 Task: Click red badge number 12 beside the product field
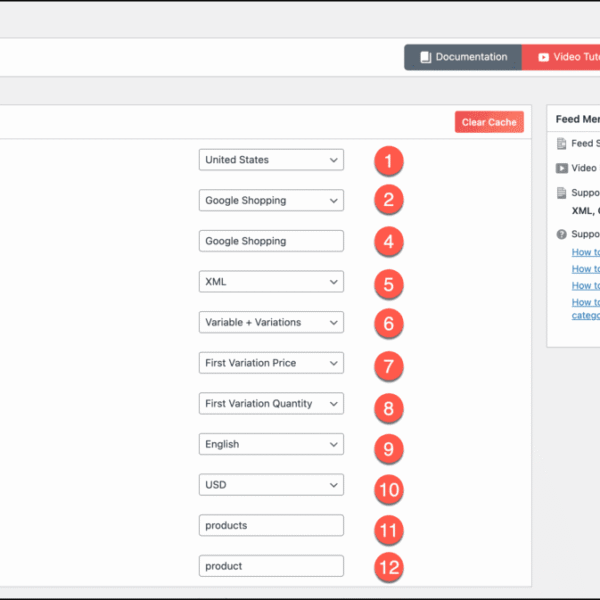tap(388, 566)
